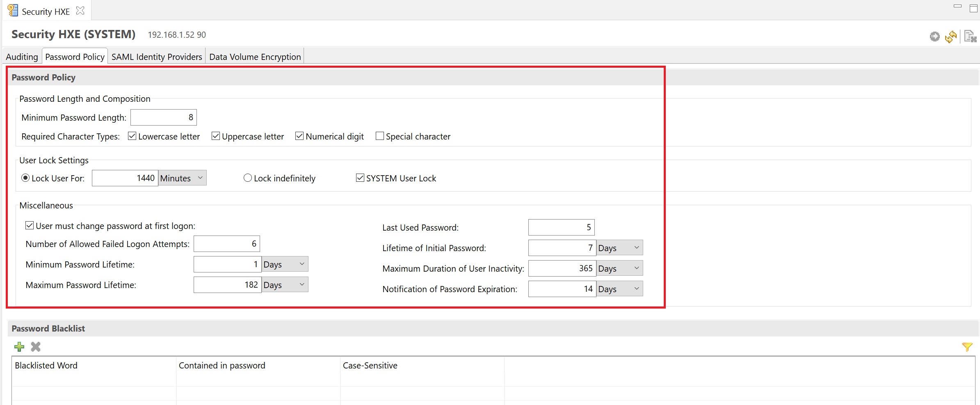This screenshot has width=980, height=405.
Task: Click the key icon on Security HXE tab
Action: click(13, 11)
